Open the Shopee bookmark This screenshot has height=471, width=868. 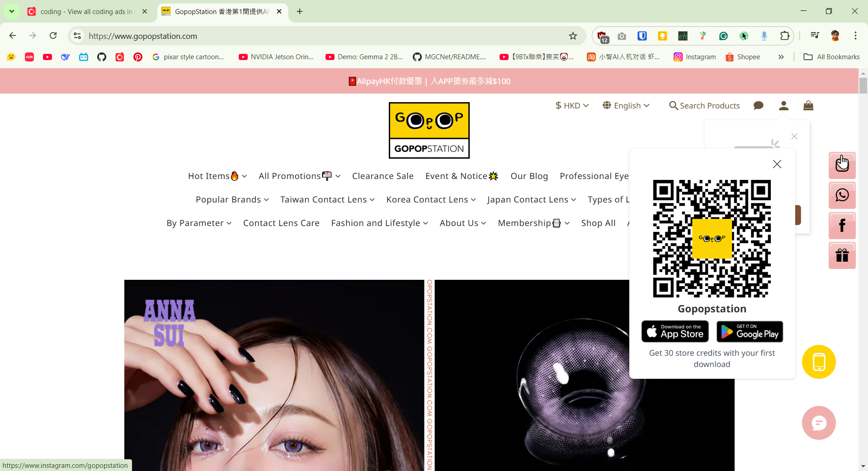743,57
